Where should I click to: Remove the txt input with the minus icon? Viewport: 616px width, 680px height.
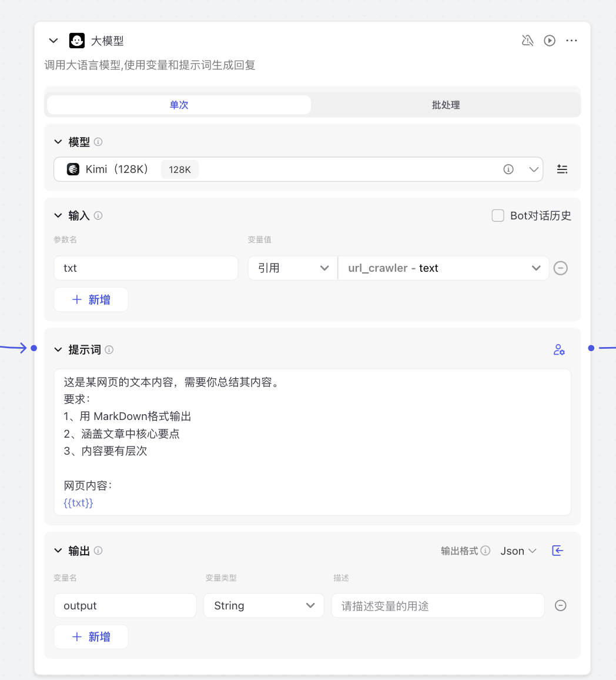coord(560,268)
